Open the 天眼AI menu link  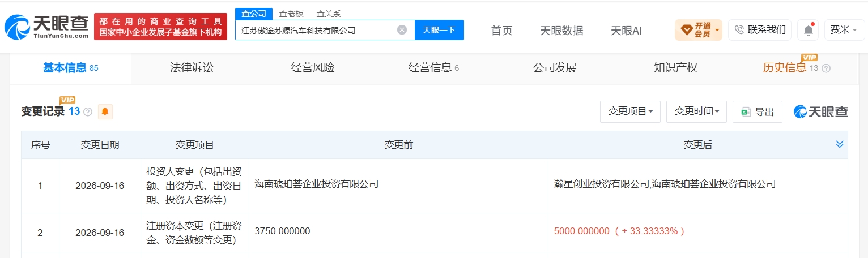click(x=626, y=31)
